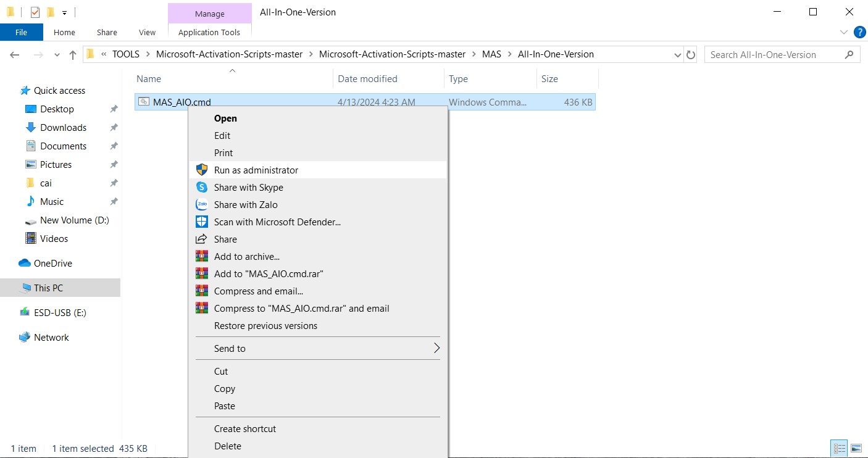The height and width of the screenshot is (458, 868).
Task: Unpin cai folder using its pin icon
Action: (114, 183)
